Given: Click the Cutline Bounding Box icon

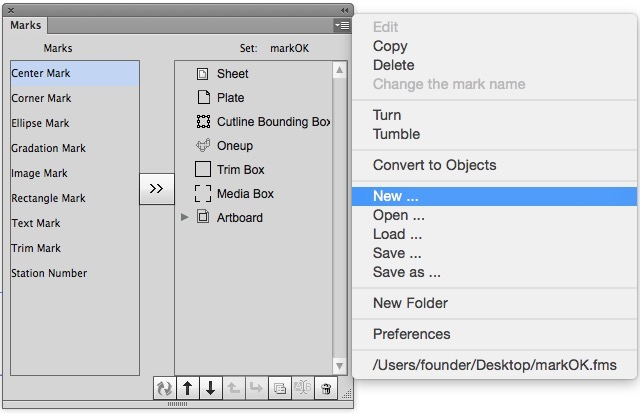Looking at the screenshot, I should (x=202, y=122).
